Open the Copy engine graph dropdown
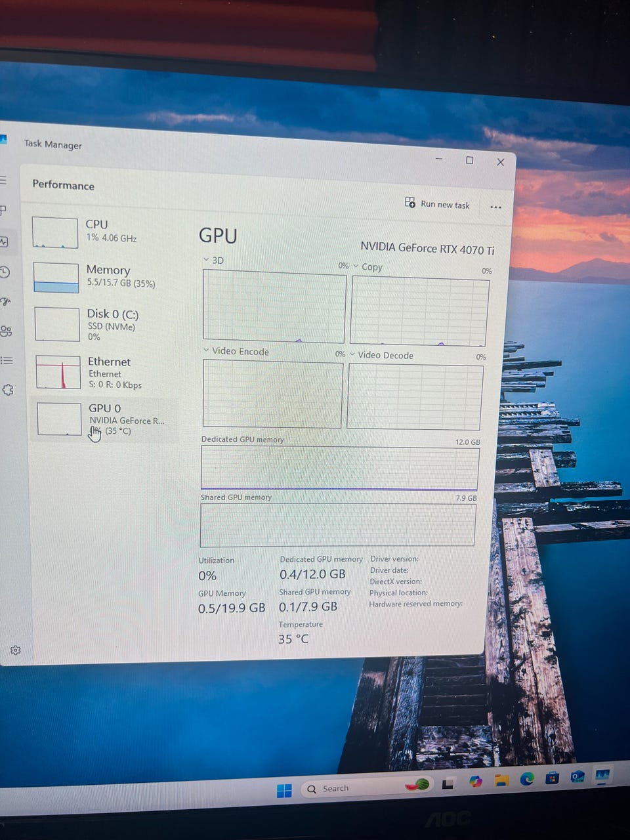Viewport: 630px width, 840px height. point(356,266)
